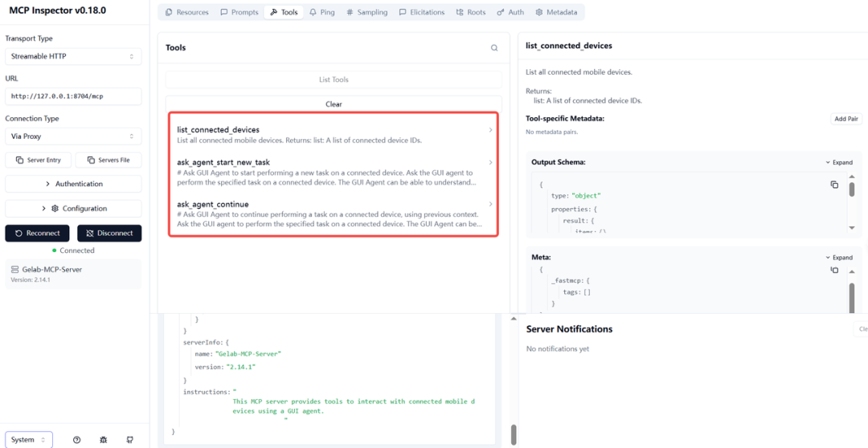The height and width of the screenshot is (448, 868).
Task: Open the Prompts tab
Action: pos(240,12)
